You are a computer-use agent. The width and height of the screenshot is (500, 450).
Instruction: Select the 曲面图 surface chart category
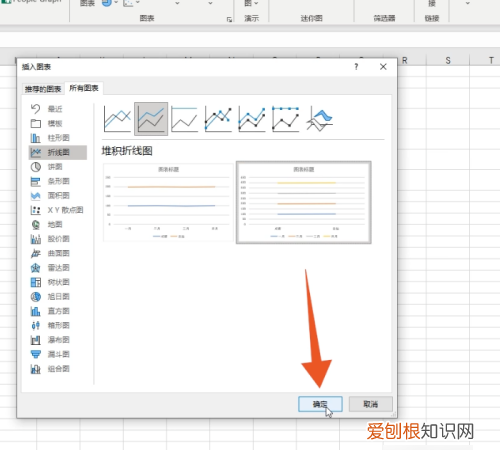pyautogui.click(x=57, y=253)
